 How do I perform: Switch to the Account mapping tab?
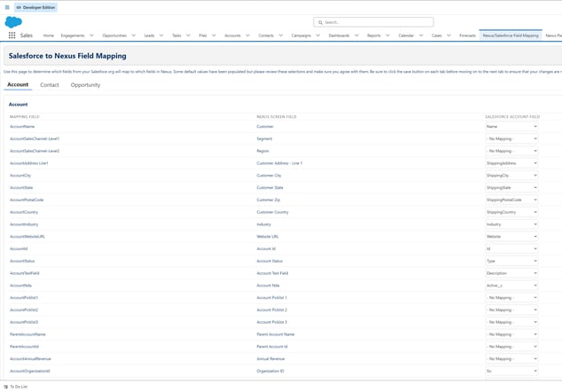(x=18, y=84)
